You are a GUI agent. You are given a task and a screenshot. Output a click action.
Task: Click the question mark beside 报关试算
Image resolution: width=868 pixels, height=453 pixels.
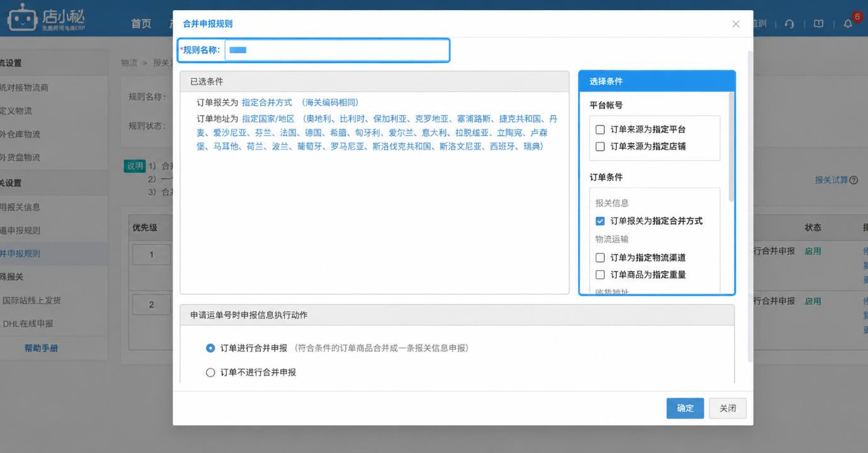point(854,180)
